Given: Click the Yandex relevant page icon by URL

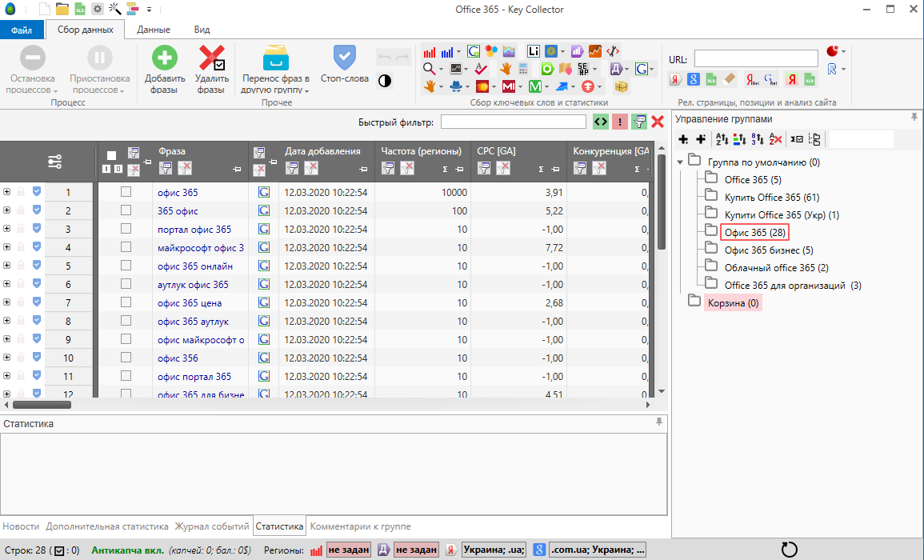Looking at the screenshot, I should 675,79.
